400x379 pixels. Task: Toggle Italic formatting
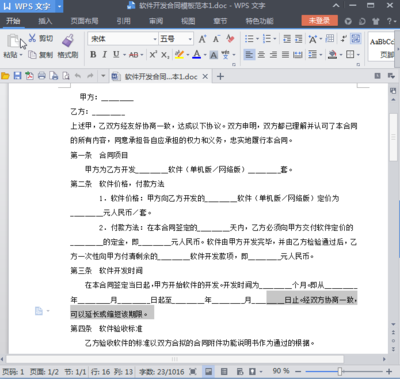[x=105, y=54]
